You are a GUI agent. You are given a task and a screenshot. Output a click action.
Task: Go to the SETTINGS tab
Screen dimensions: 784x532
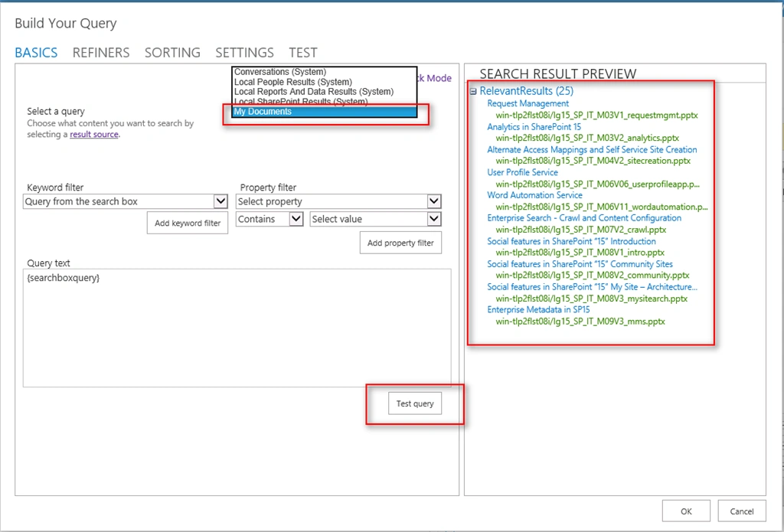(244, 53)
